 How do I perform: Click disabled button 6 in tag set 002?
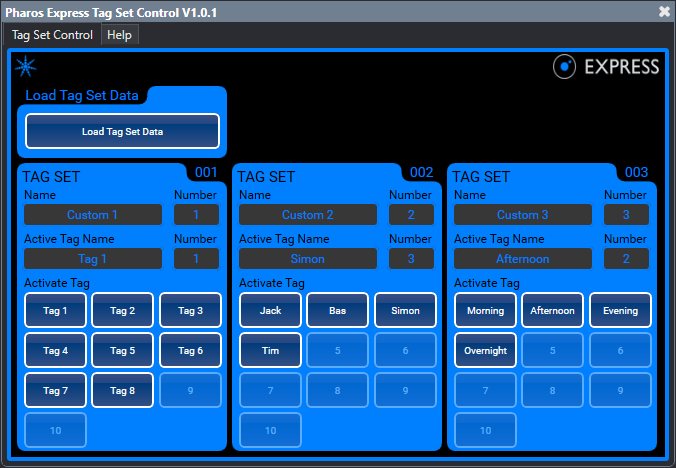click(x=405, y=350)
